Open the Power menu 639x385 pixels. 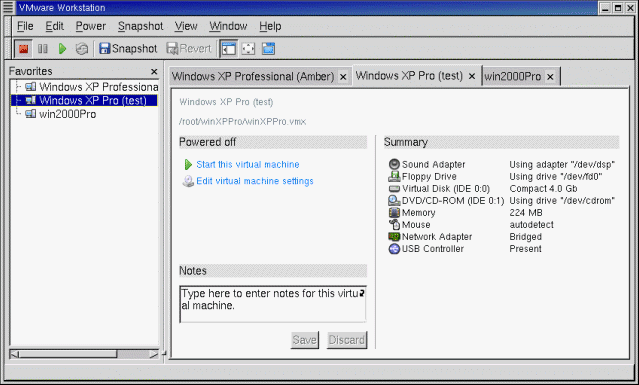click(x=90, y=26)
